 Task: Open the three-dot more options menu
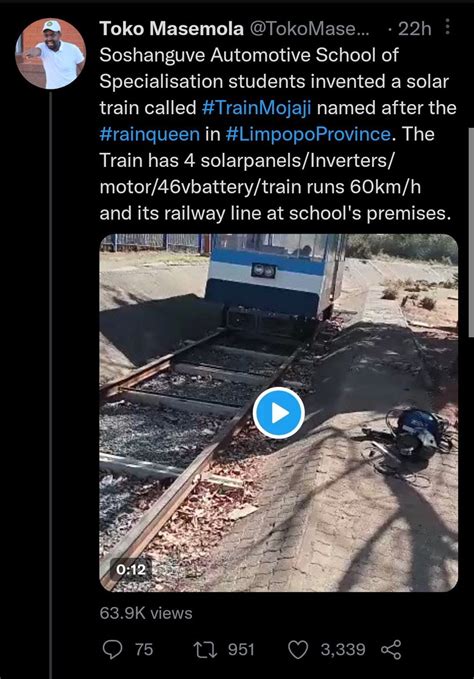click(448, 27)
